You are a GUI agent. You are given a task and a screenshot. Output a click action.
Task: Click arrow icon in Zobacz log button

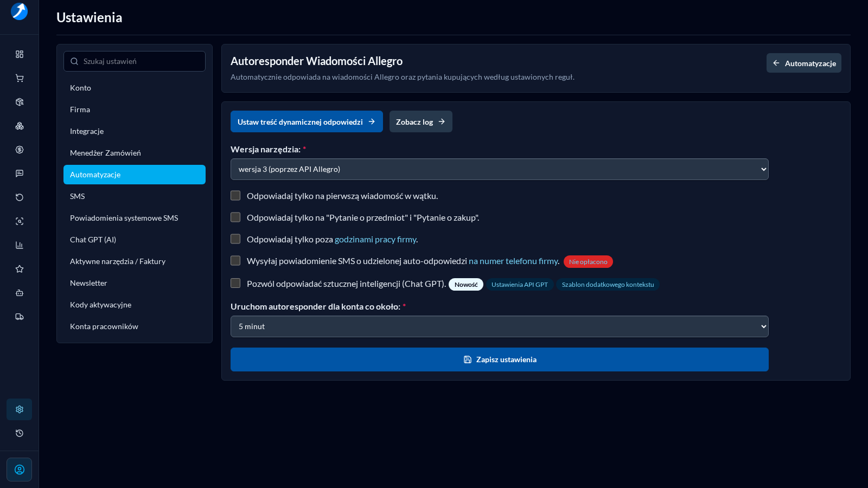442,121
